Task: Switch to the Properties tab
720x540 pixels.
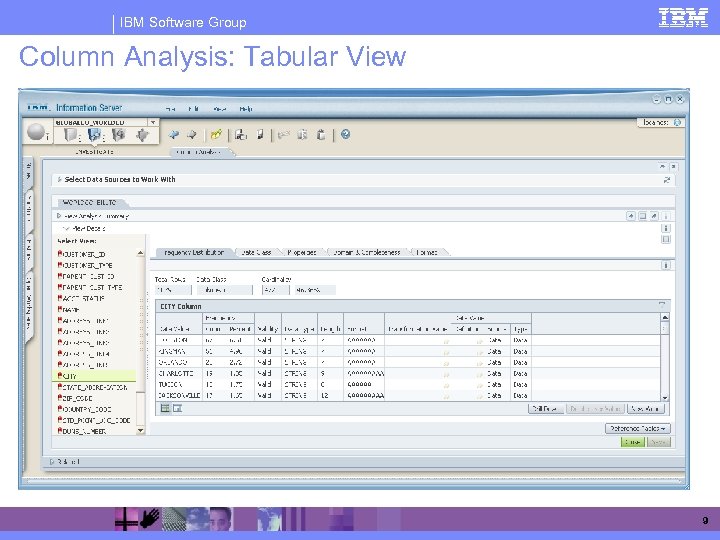Action: [x=302, y=252]
